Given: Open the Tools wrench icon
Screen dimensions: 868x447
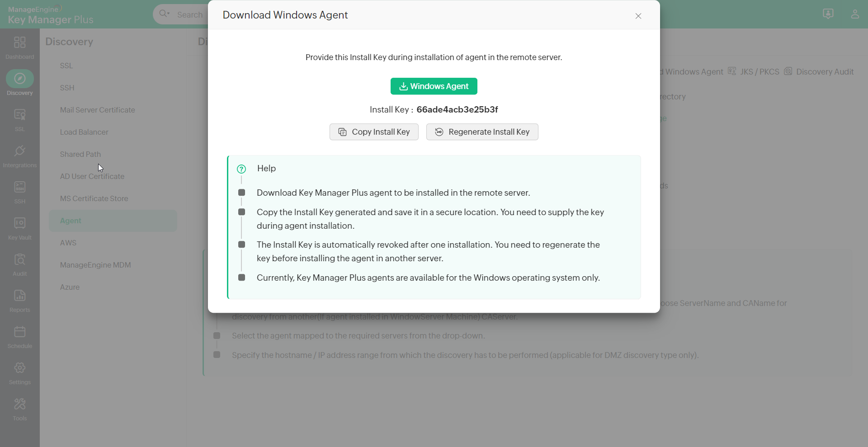Looking at the screenshot, I should tap(20, 404).
